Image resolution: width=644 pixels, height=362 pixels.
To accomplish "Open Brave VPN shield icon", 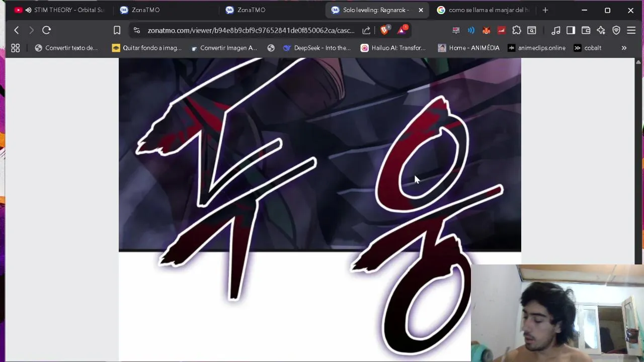I will 616,30.
